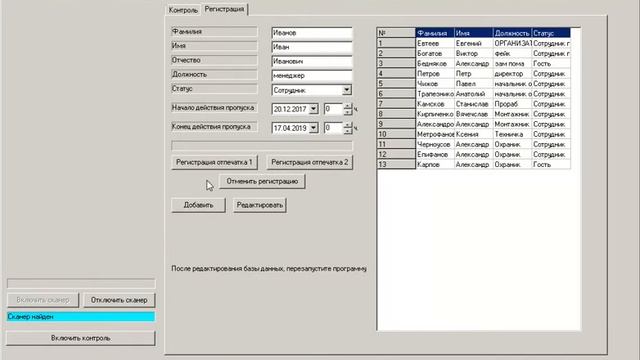Click the Вячеслав name cell

[473, 114]
